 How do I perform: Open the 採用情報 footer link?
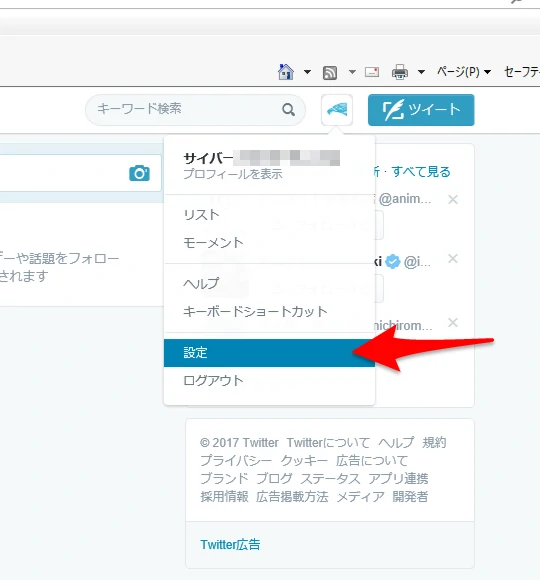224,497
